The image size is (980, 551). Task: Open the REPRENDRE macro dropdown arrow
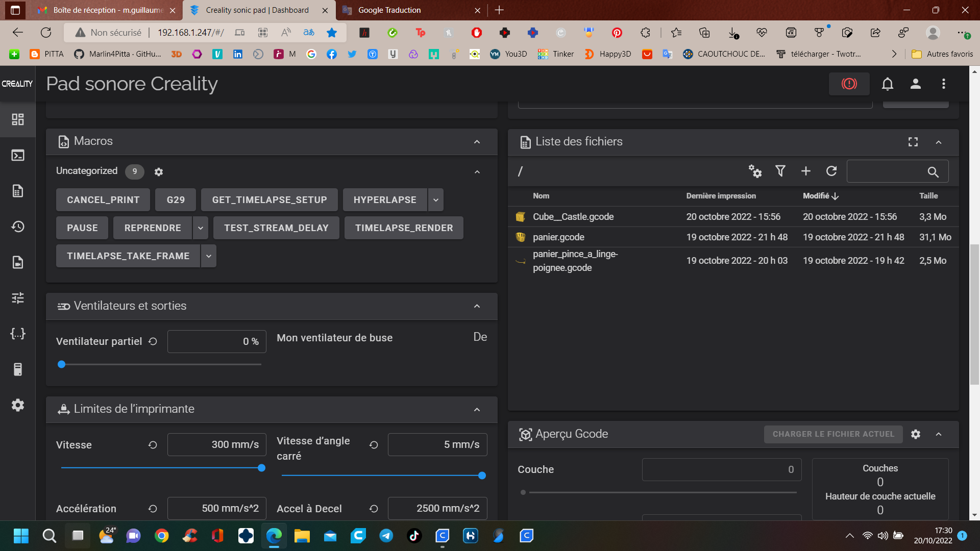(x=201, y=228)
